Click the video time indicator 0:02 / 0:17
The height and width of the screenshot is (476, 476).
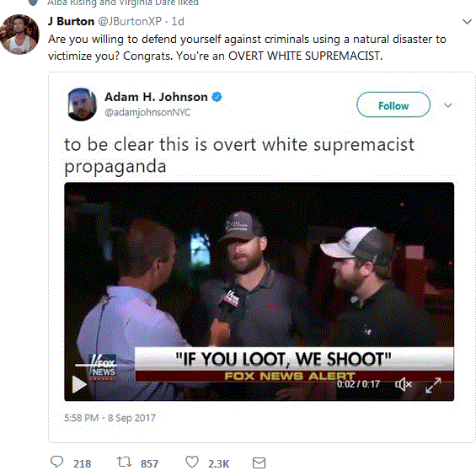coord(358,384)
